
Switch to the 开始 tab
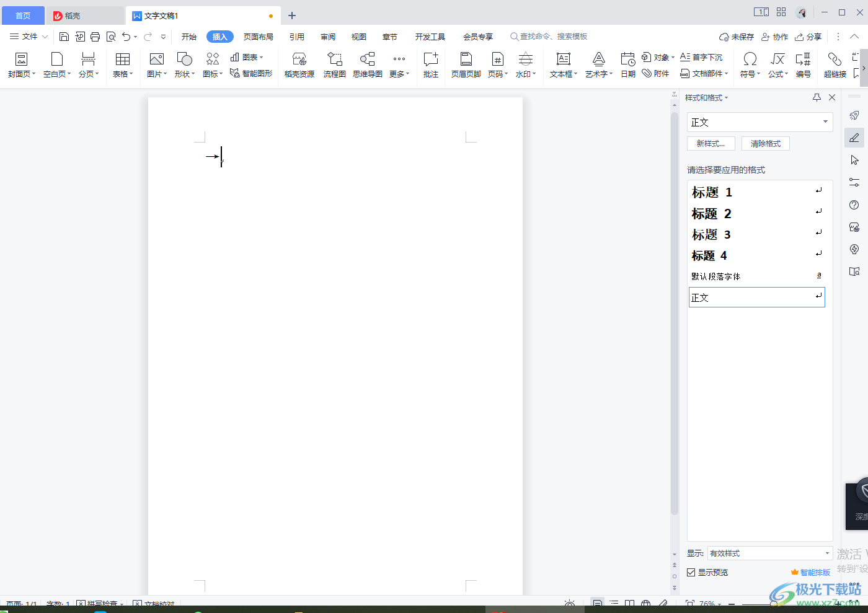tap(188, 37)
